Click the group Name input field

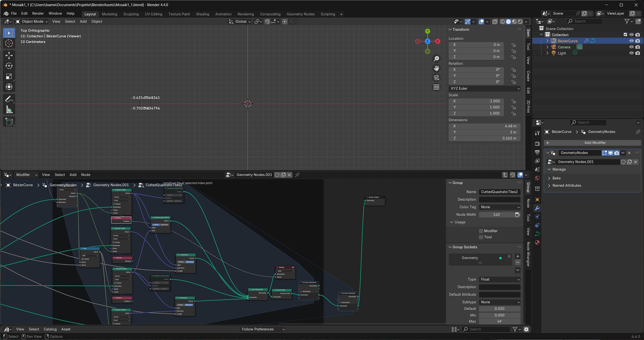pyautogui.click(x=499, y=192)
